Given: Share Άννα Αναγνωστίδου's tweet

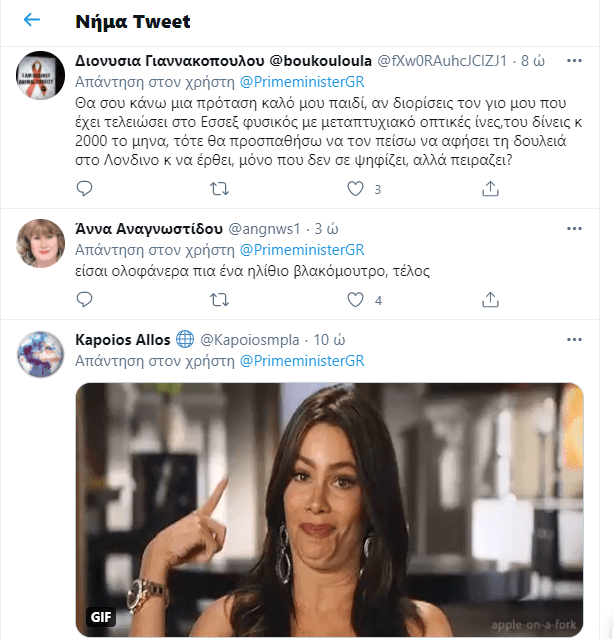Looking at the screenshot, I should [x=490, y=299].
